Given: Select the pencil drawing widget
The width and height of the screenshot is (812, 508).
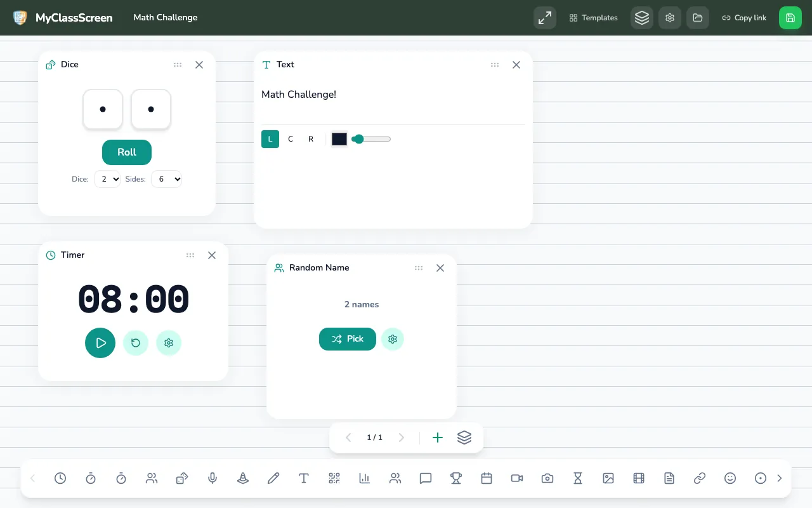Looking at the screenshot, I should click(x=273, y=478).
